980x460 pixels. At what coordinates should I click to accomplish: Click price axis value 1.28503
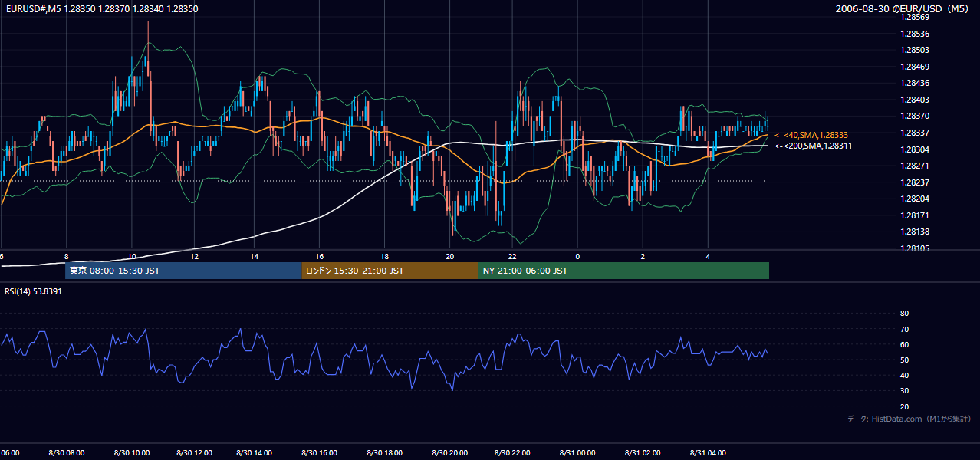(915, 50)
